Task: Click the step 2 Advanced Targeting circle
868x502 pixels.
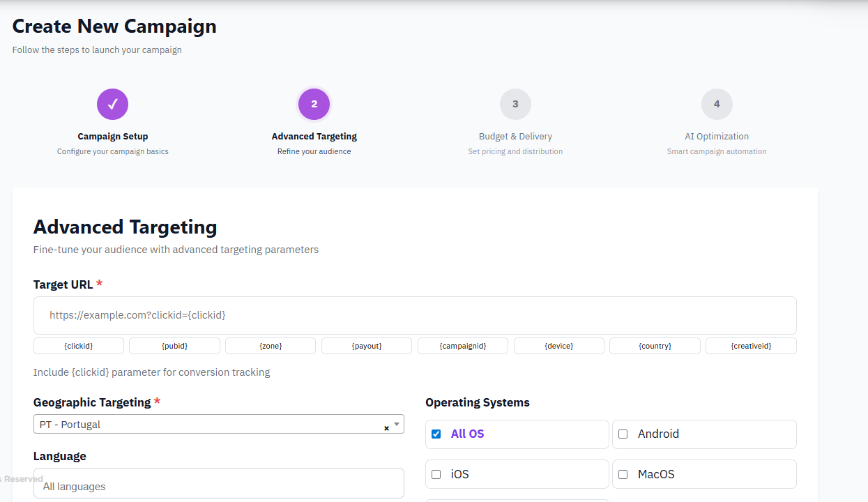Action: (314, 105)
